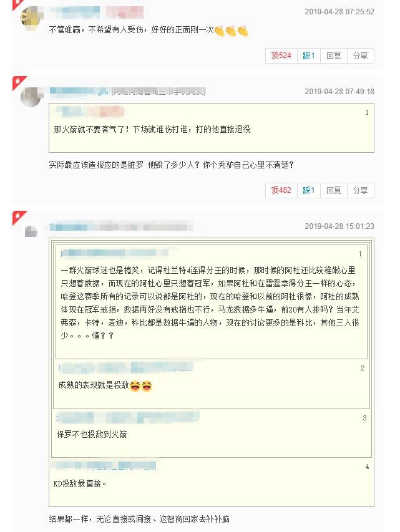The width and height of the screenshot is (400, 532).
Task: Downvote second comment's 踩1 button
Action: [x=309, y=190]
